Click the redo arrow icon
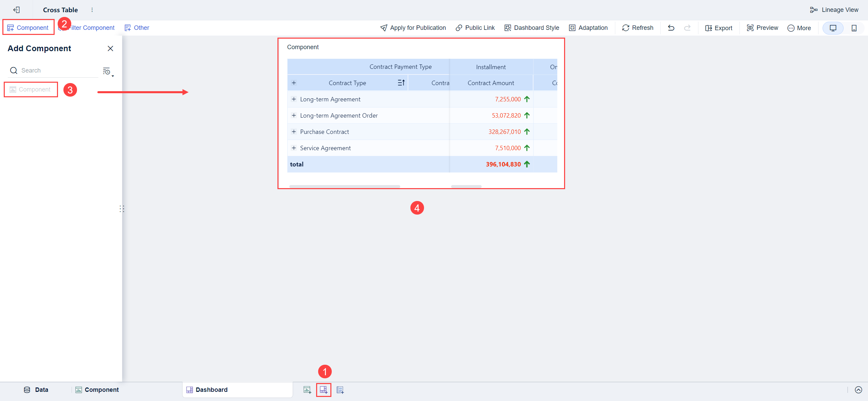The width and height of the screenshot is (868, 401). (687, 28)
